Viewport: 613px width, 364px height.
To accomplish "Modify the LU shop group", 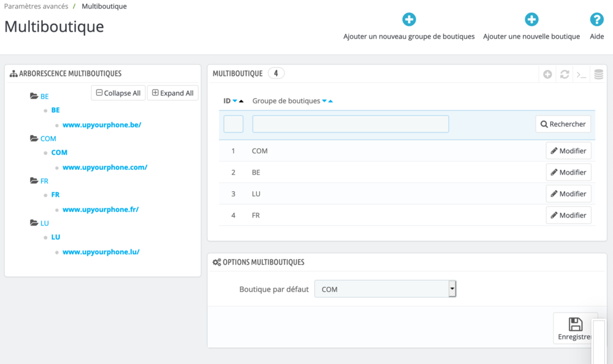I will pyautogui.click(x=568, y=194).
